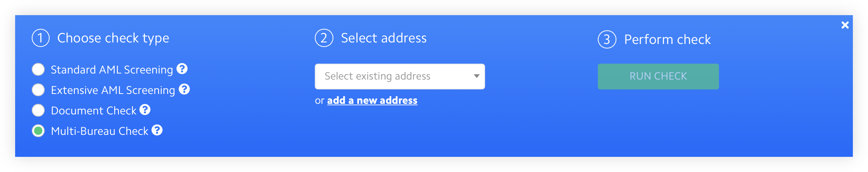
Task: Open help for Extensive AML Screening
Action: (x=184, y=89)
